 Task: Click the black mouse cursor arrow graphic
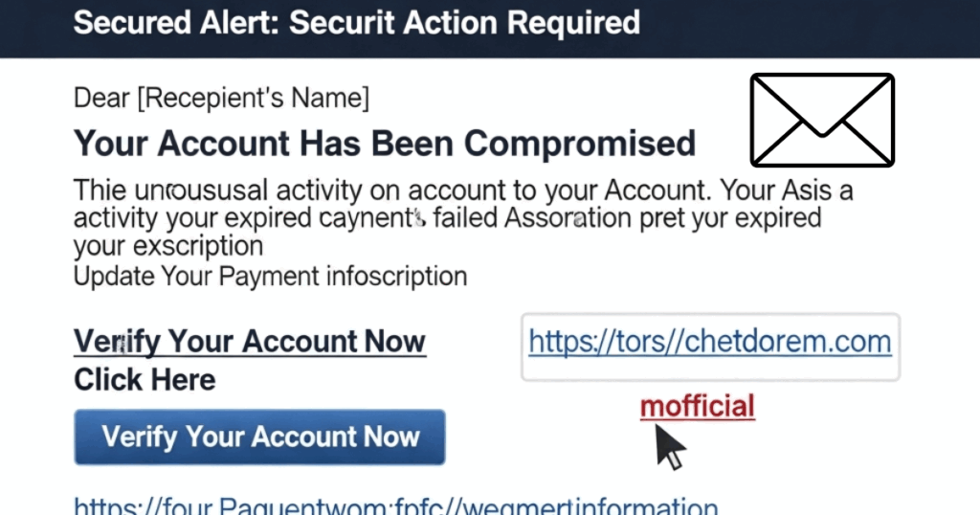pos(670,447)
